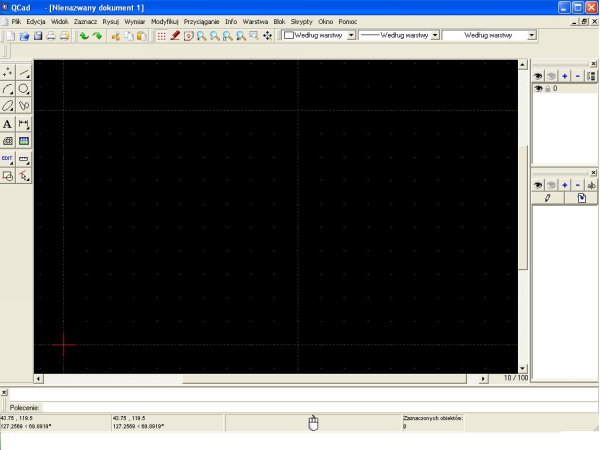The height and width of the screenshot is (450, 600).
Task: Open the create block tool
Action: pos(8,176)
